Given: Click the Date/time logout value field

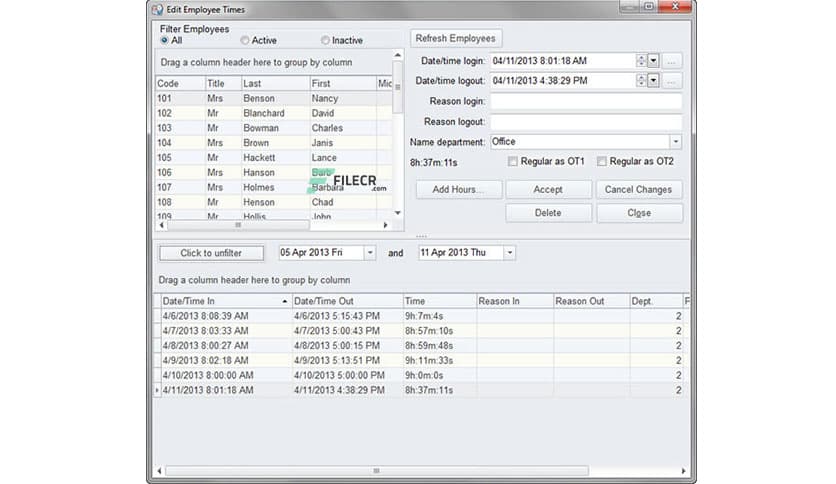Looking at the screenshot, I should pyautogui.click(x=562, y=80).
